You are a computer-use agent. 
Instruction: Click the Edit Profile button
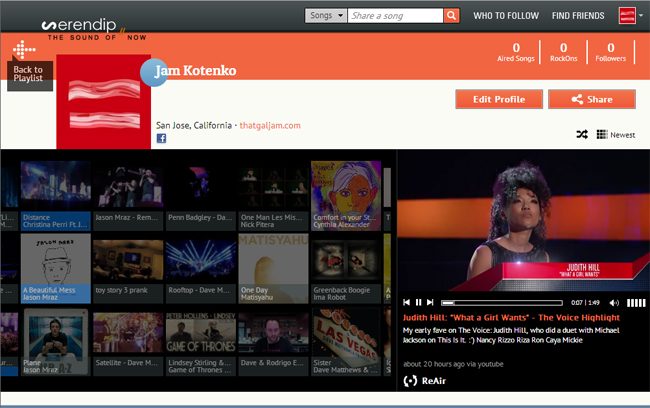pos(499,100)
